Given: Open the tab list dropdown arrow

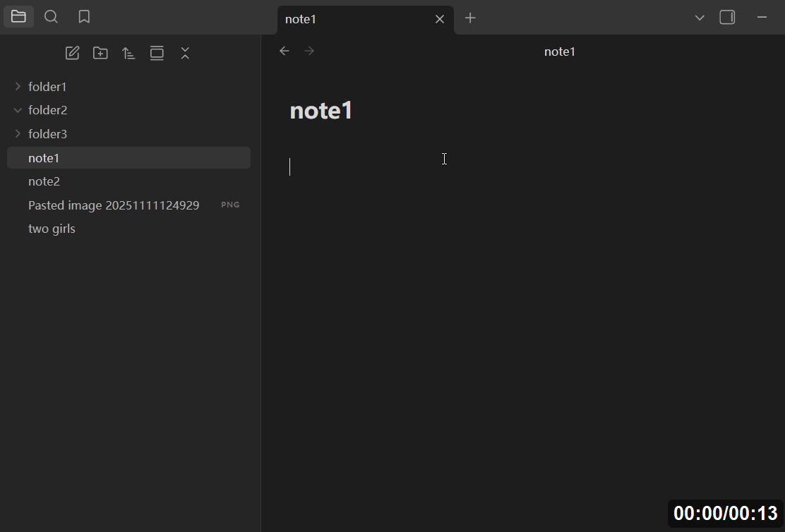Looking at the screenshot, I should pos(700,18).
